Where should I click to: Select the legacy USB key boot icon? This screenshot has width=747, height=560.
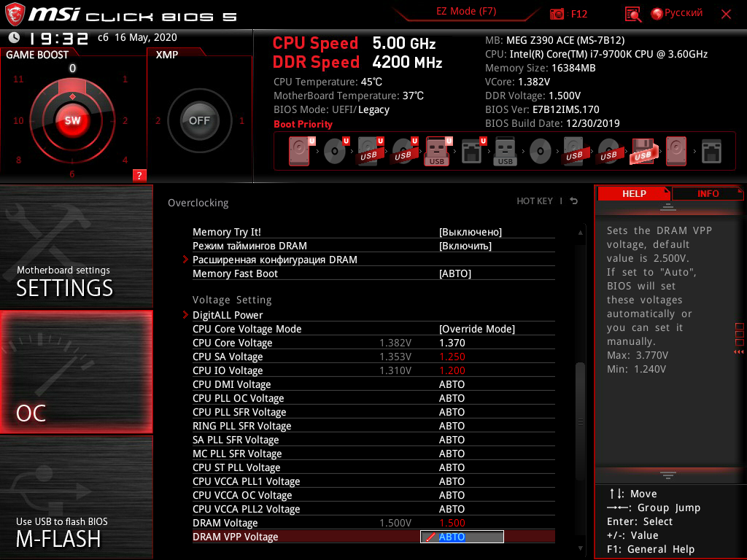(505, 152)
